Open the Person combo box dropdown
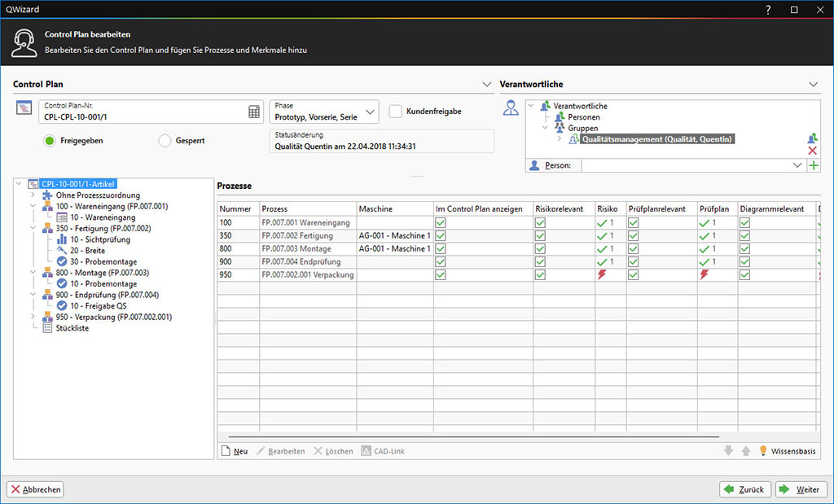 797,165
